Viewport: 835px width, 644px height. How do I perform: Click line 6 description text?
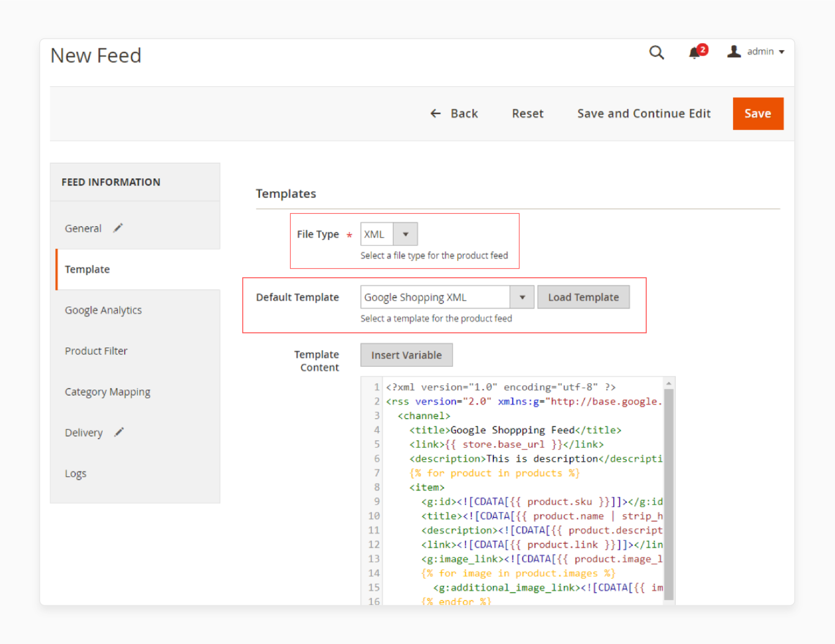click(x=536, y=459)
